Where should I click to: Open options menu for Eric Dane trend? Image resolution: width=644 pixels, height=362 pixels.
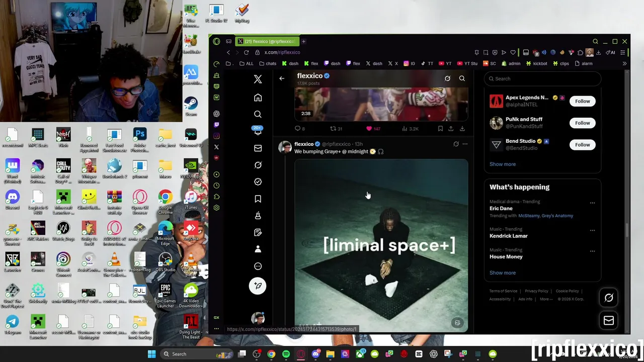pyautogui.click(x=592, y=203)
